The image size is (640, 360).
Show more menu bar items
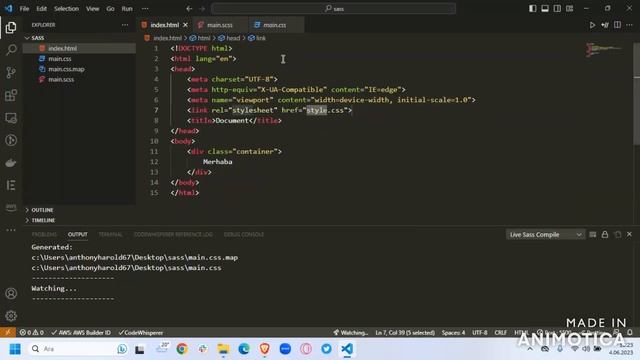point(145,9)
